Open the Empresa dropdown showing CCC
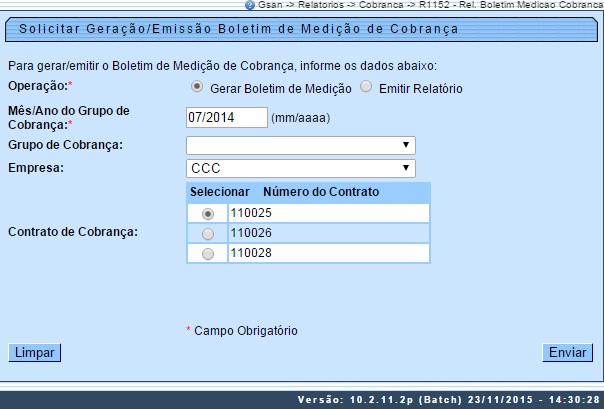Screen dimensions: 604x409 [x=301, y=168]
